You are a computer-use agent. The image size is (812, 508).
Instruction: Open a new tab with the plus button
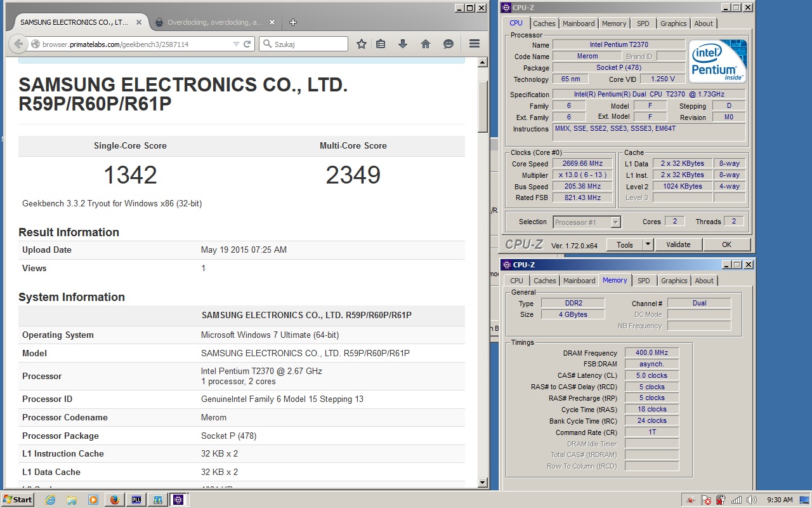(293, 22)
